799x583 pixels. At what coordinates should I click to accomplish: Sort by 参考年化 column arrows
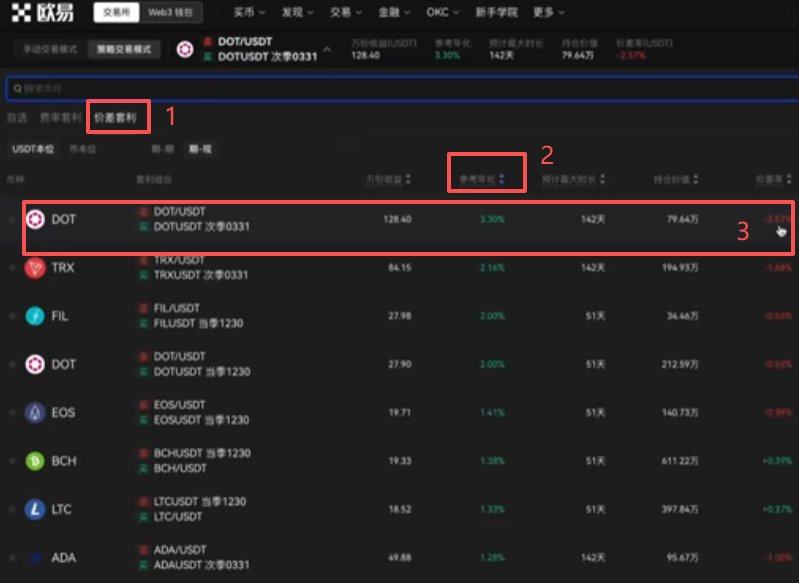(x=501, y=179)
